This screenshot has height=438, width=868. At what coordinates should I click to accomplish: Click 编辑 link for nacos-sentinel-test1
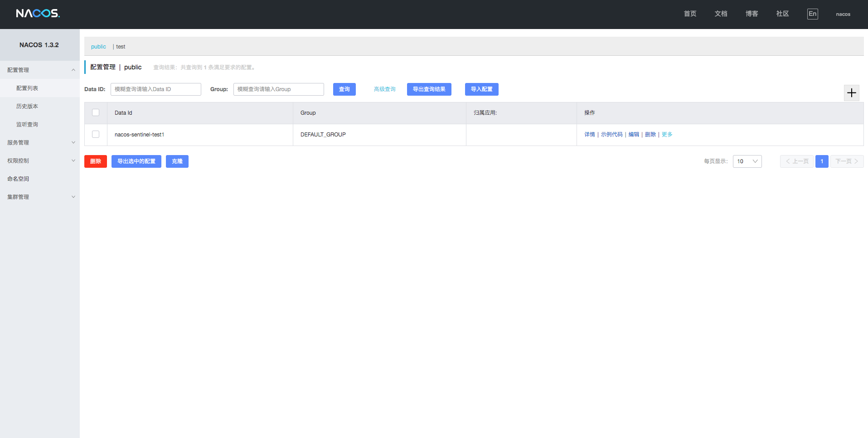click(634, 135)
